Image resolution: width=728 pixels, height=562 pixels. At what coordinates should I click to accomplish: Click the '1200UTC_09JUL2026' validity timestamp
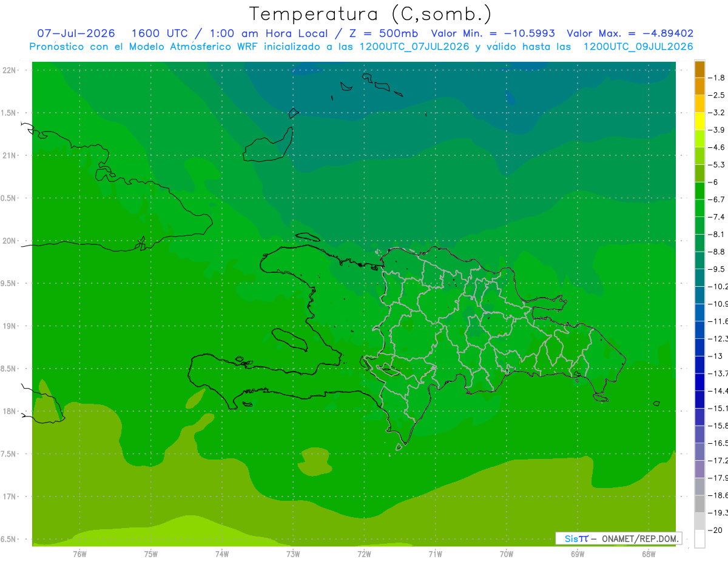(x=638, y=47)
